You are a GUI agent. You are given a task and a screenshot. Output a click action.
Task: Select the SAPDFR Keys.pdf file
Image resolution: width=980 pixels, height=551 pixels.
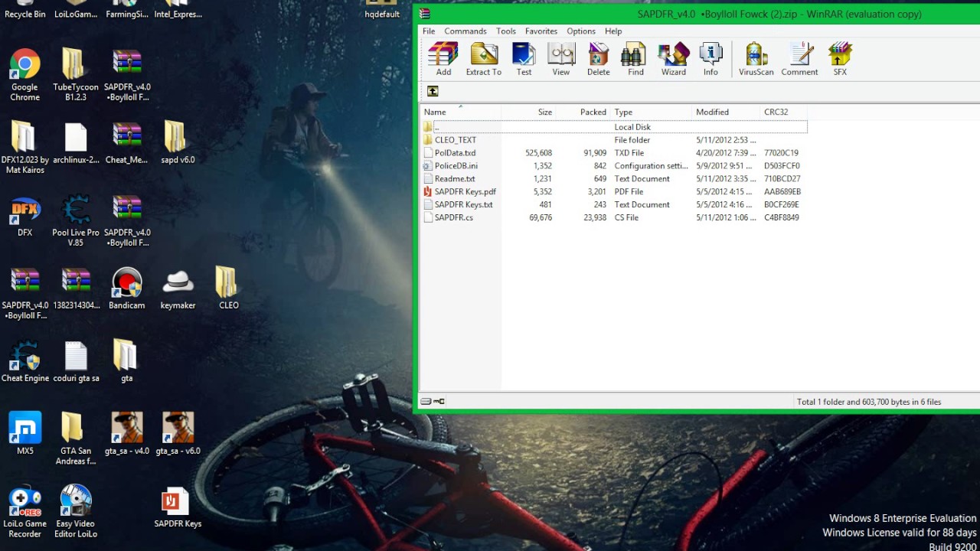click(x=614, y=192)
